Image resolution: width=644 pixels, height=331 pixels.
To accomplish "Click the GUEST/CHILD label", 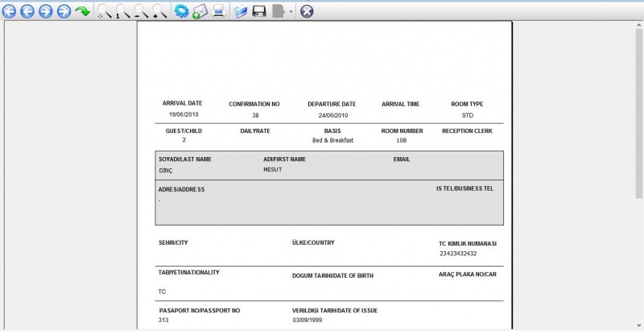I will pos(184,131).
